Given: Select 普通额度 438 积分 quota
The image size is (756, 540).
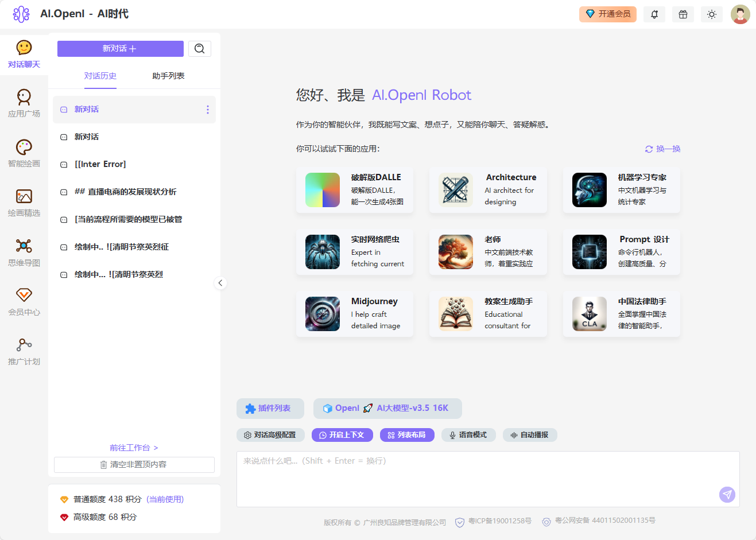Looking at the screenshot, I should click(122, 499).
